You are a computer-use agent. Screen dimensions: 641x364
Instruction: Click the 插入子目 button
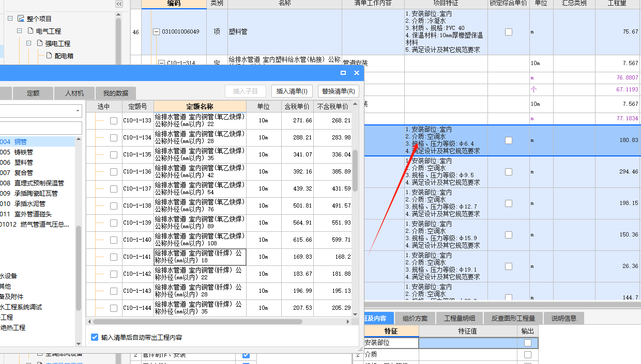tap(246, 91)
